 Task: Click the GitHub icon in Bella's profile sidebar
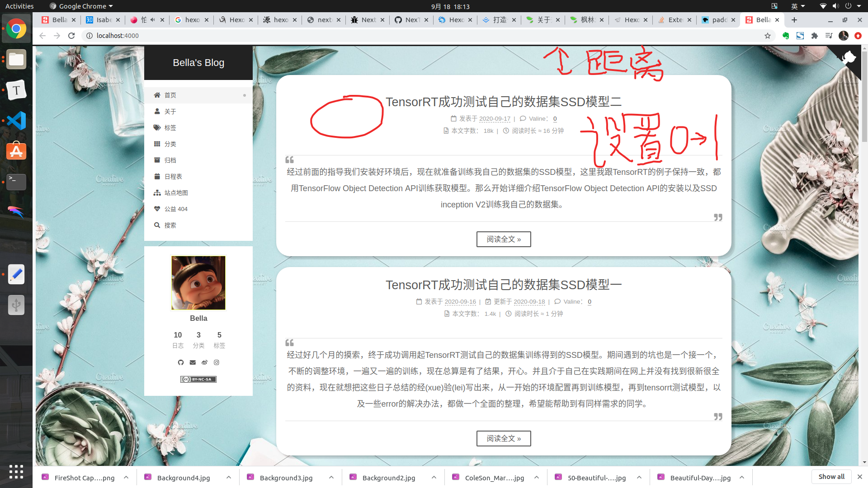coord(181,362)
